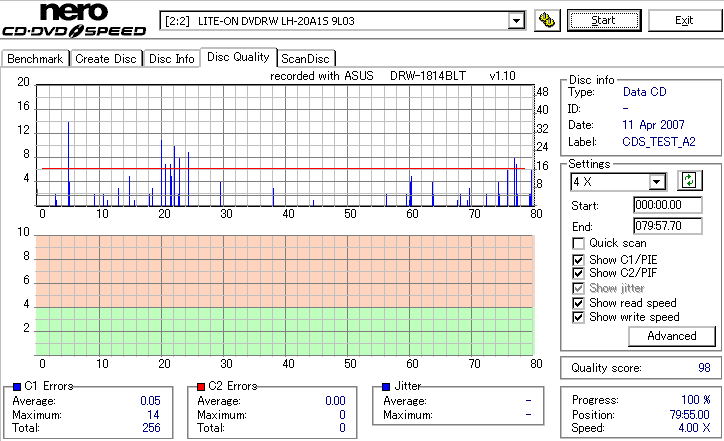Toggle Show C2/PIF checkbox
This screenshot has height=441, width=724.
tap(578, 273)
